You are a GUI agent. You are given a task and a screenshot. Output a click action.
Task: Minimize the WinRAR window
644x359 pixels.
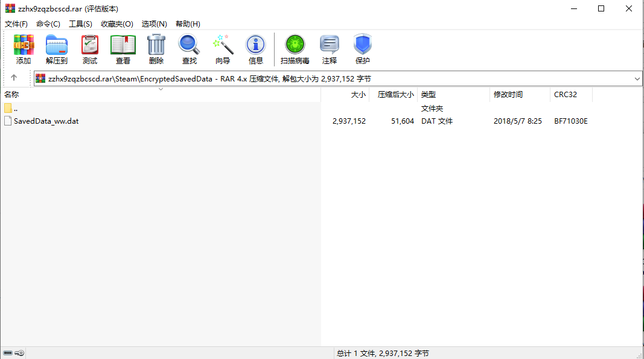574,8
